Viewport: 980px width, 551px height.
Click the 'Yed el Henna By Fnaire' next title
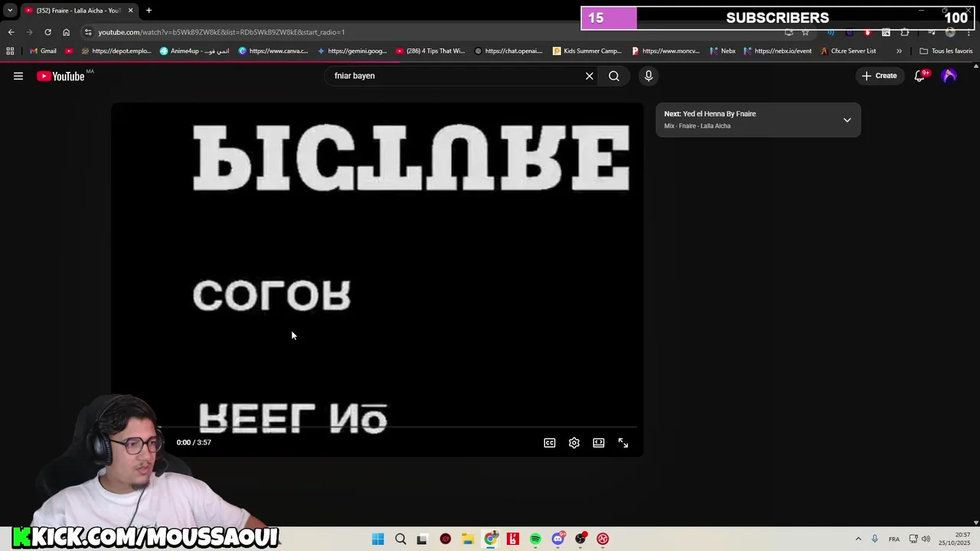click(x=719, y=113)
